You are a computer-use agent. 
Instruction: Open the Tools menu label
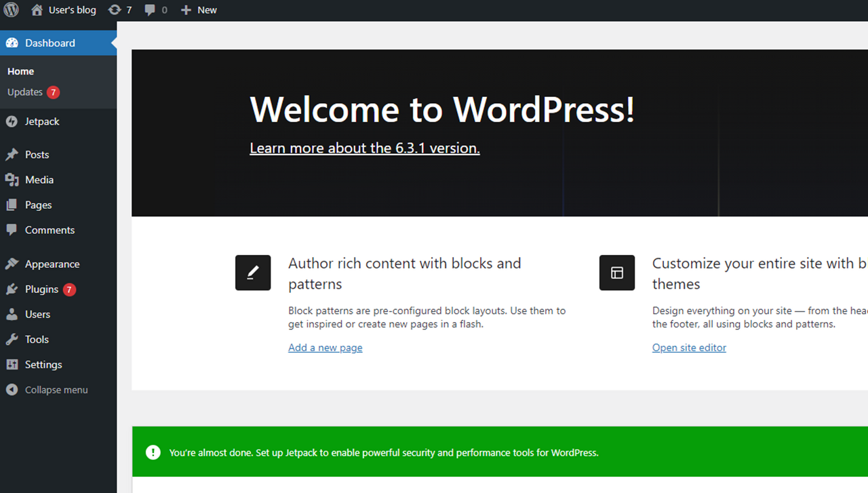(x=37, y=339)
